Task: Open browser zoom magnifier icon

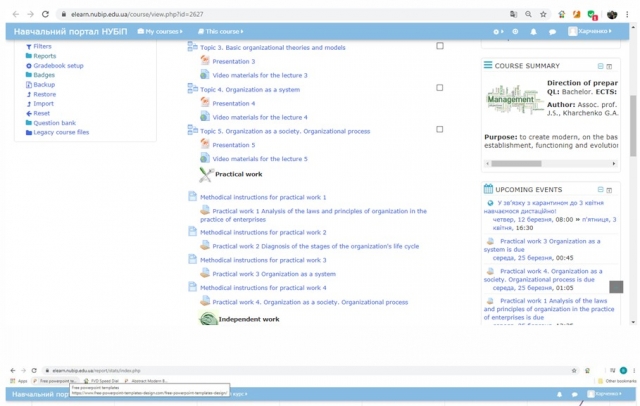Action: (529, 14)
